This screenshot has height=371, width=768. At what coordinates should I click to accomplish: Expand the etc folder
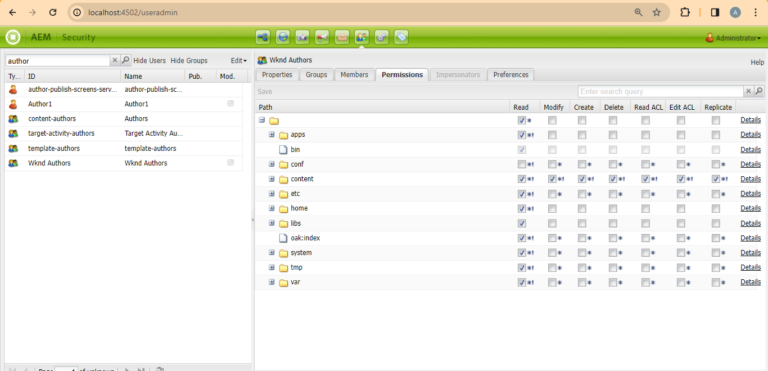tap(271, 194)
